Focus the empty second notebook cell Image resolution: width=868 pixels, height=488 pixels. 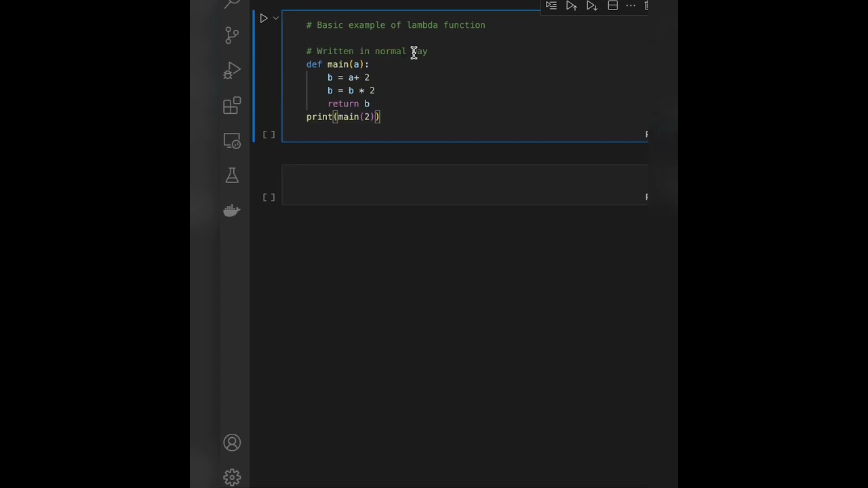click(x=465, y=184)
